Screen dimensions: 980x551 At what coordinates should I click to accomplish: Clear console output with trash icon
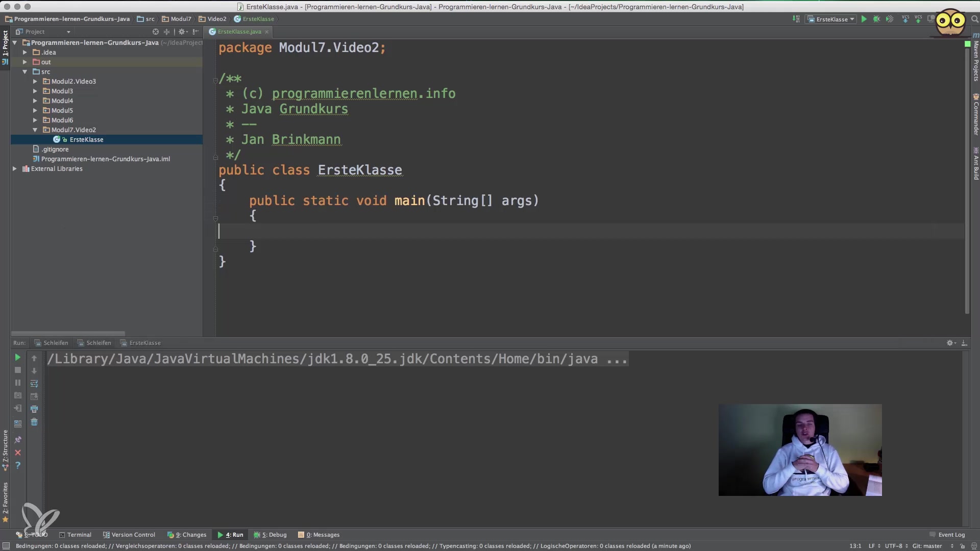pos(34,422)
